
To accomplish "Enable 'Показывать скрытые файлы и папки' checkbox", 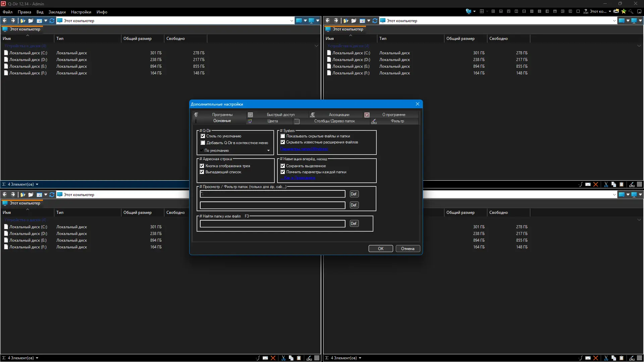I will (x=283, y=136).
